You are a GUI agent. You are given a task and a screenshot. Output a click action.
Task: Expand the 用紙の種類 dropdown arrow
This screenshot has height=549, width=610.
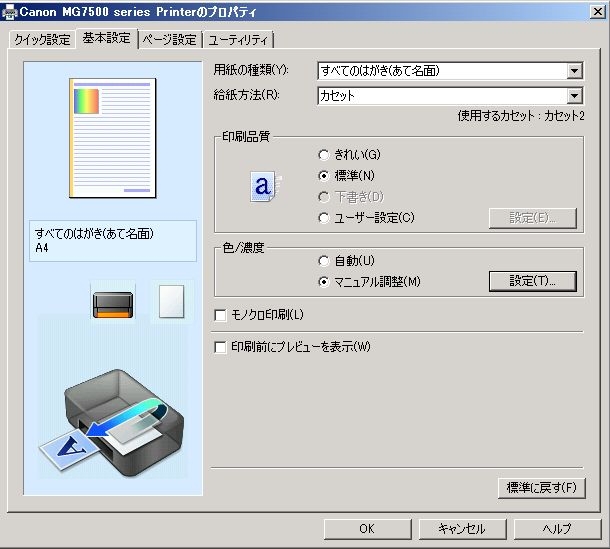coord(574,71)
